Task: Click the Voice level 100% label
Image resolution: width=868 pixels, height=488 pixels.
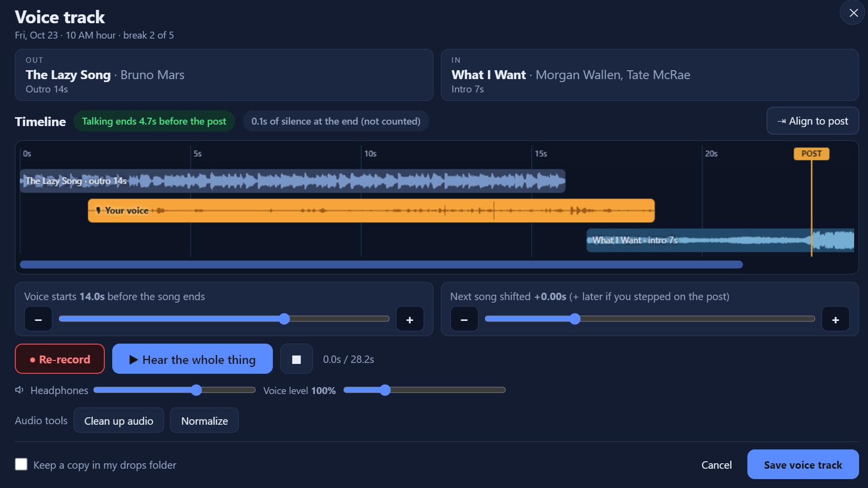Action: point(300,391)
